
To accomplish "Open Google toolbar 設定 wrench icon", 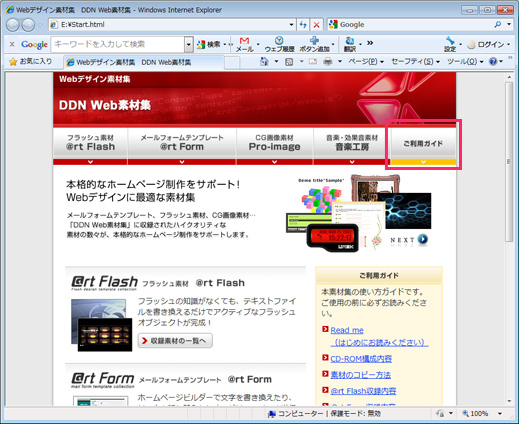I will point(450,44).
